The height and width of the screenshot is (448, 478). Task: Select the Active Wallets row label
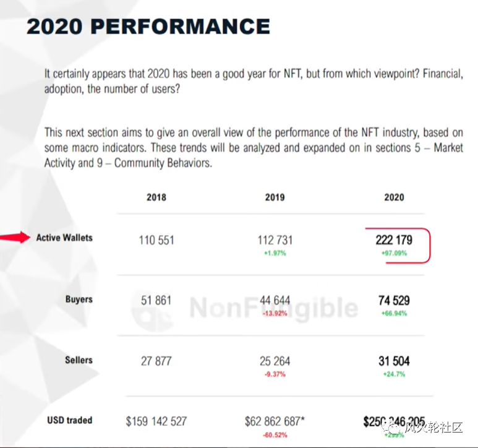[64, 237]
